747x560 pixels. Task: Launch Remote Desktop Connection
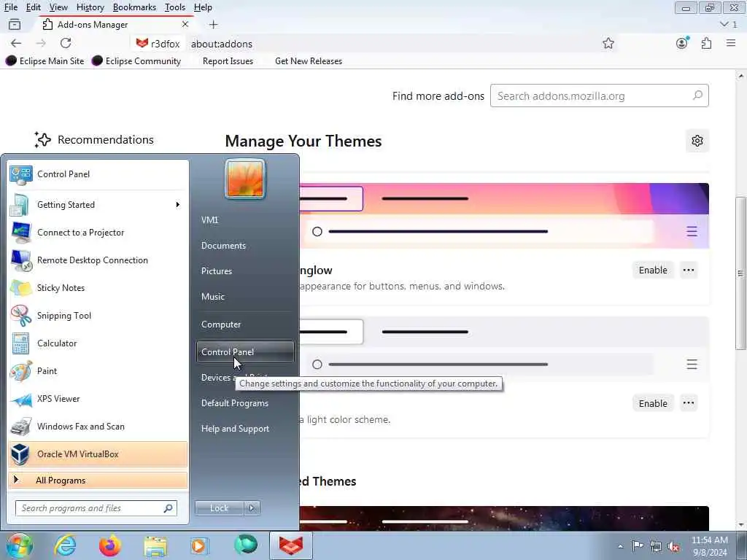[98, 260]
